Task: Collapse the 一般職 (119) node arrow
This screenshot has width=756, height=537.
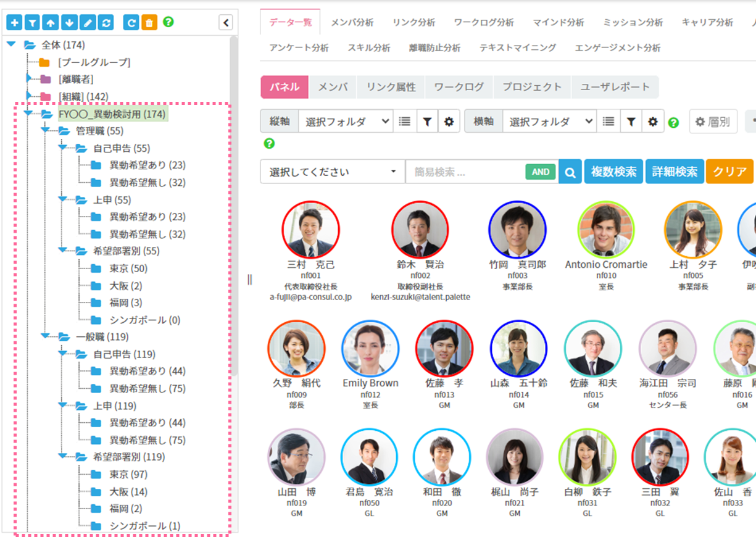Action: 46,336
